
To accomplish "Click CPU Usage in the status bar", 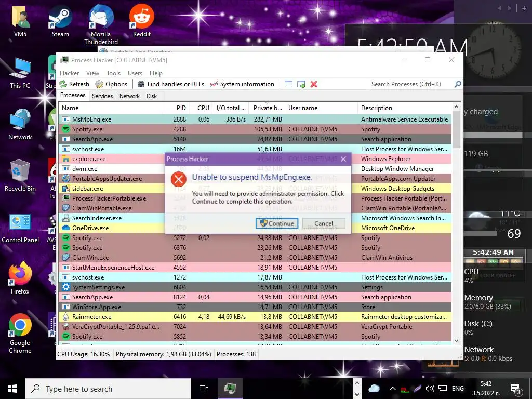I will click(x=84, y=354).
